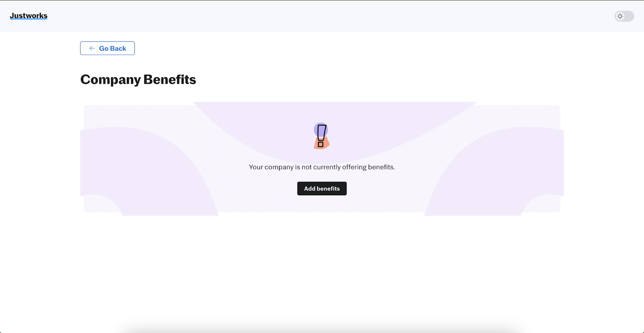Click the square dot of the exclamation mark
This screenshot has height=333, width=644.
(321, 144)
